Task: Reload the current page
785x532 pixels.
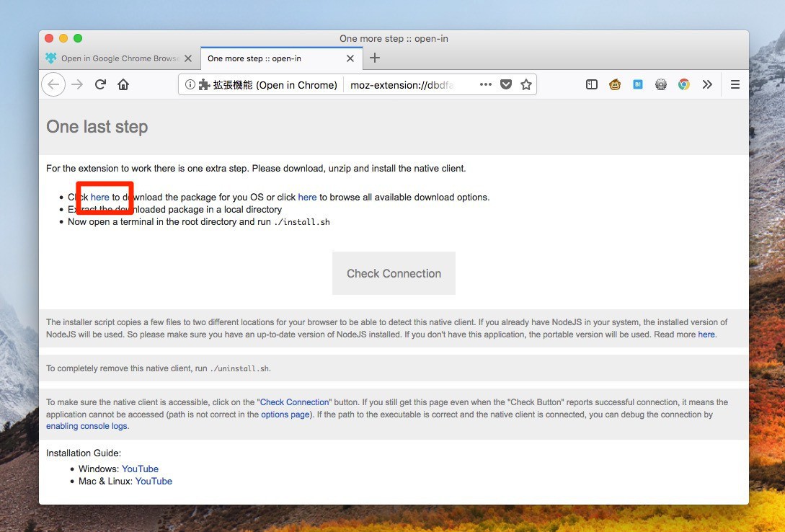Action: point(100,84)
